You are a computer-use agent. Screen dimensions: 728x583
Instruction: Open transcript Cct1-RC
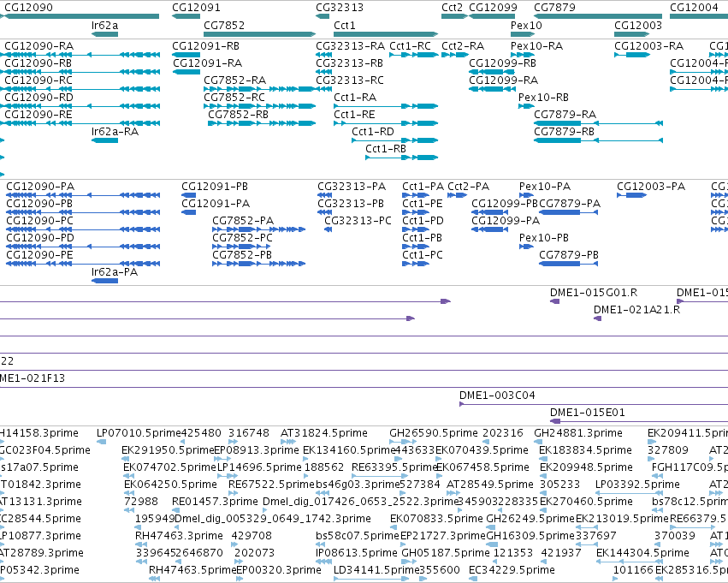coord(411,46)
